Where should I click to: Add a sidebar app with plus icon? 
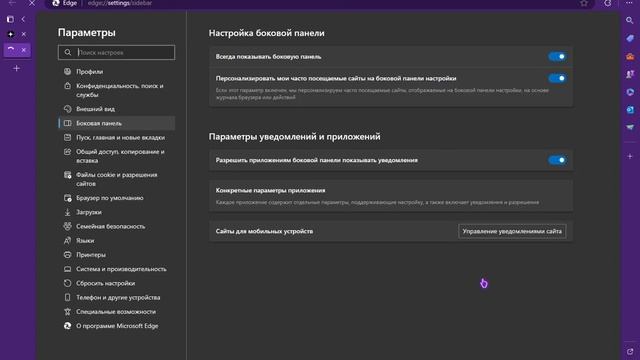point(630,156)
